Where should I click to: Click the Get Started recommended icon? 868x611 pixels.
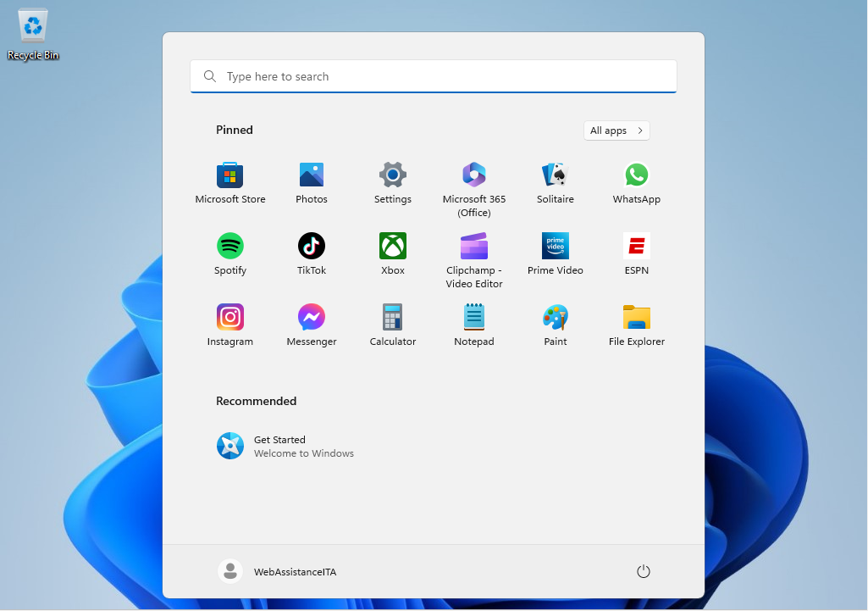click(229, 446)
